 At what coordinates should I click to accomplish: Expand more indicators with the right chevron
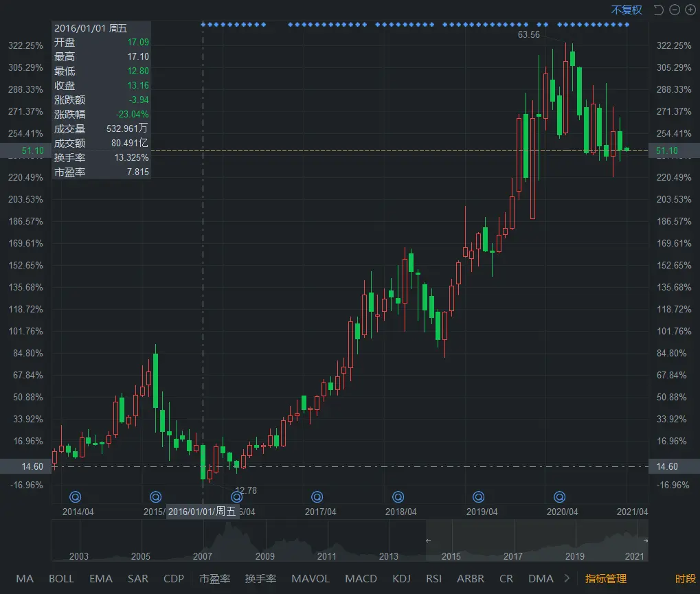(x=566, y=579)
